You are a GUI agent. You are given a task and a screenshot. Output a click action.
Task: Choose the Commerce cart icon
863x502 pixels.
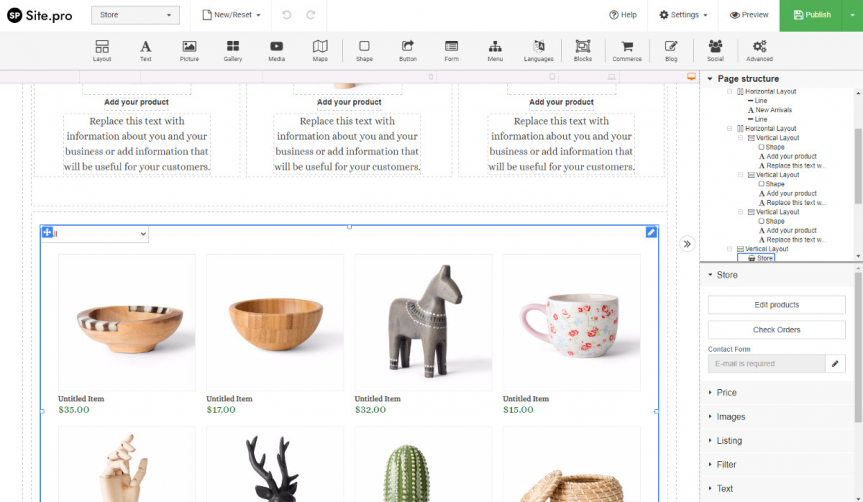tap(627, 50)
